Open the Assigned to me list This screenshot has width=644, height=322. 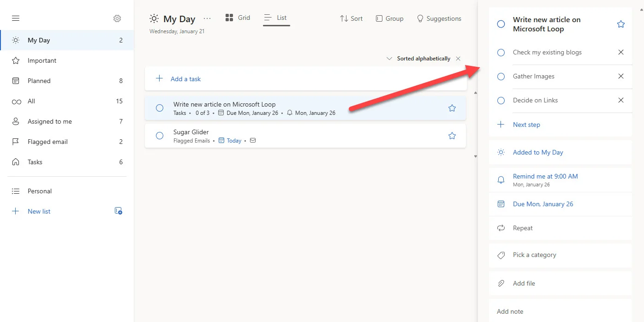(67, 121)
